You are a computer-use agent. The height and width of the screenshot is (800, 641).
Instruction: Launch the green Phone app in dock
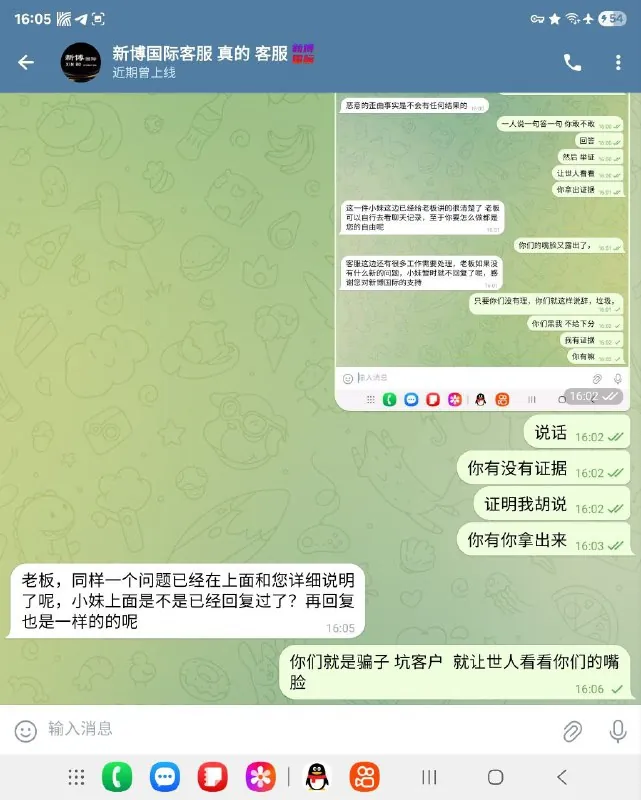pos(117,777)
